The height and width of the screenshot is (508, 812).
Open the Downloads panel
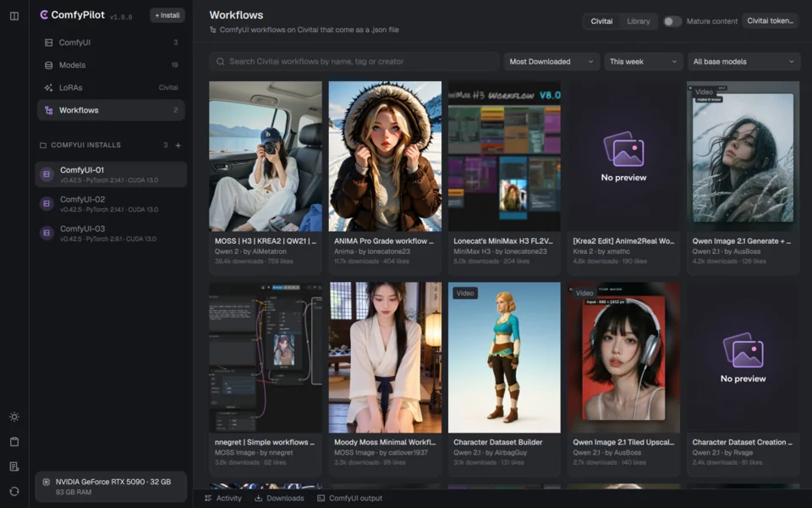pos(279,498)
